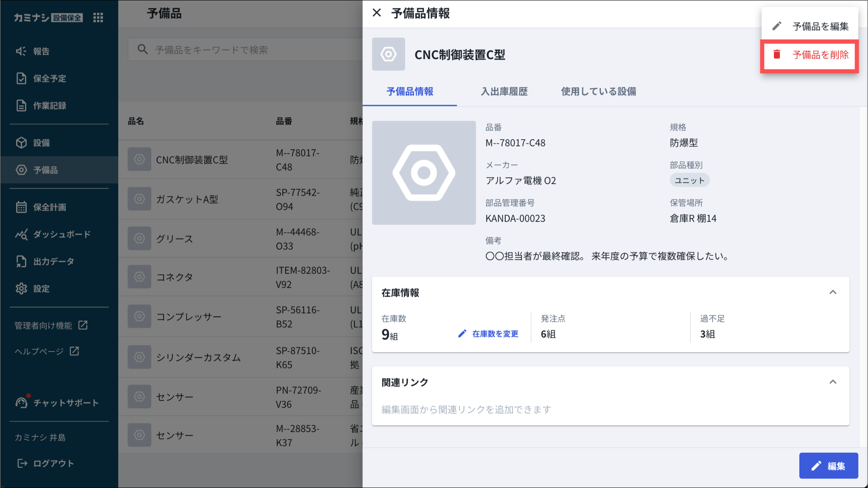
Task: Open 設備 cube icon in sidebar
Action: coord(21,143)
